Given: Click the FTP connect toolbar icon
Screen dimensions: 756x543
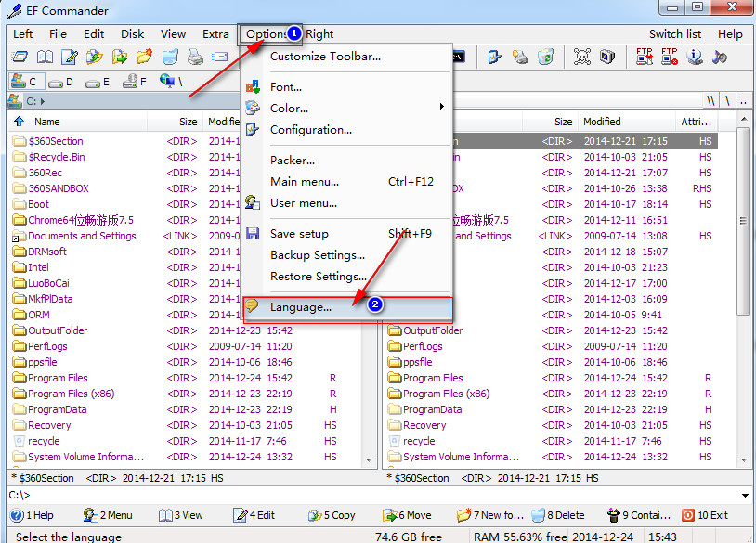Looking at the screenshot, I should pos(644,58).
